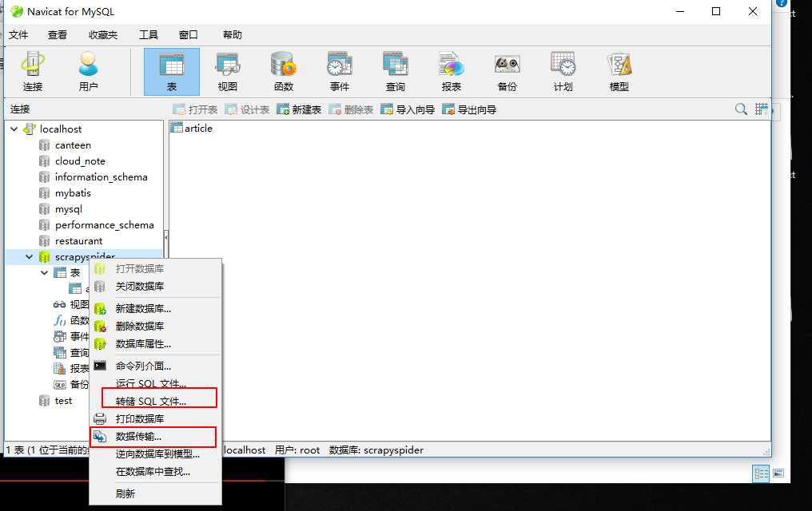Select the Function (函数) toolbar icon
This screenshot has height=511, width=812.
(283, 72)
